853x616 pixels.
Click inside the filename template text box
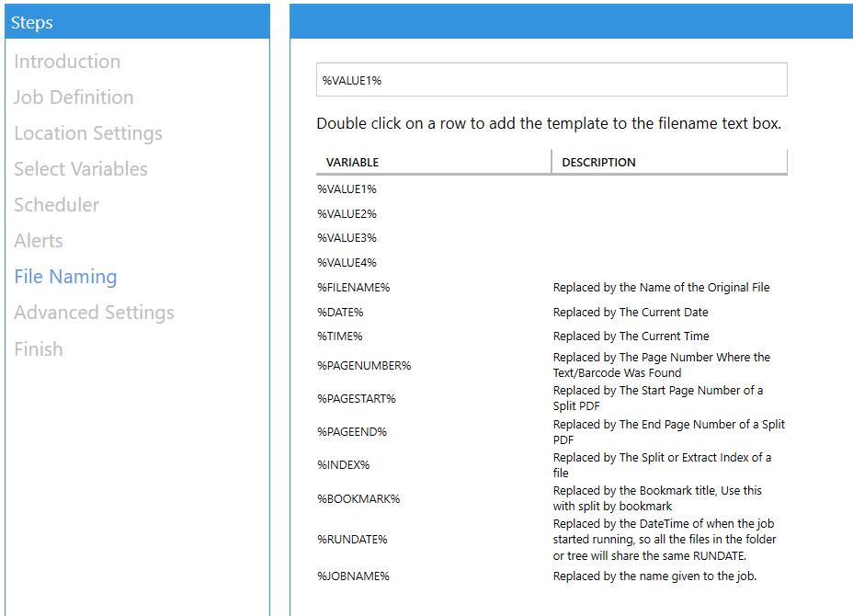(x=552, y=79)
